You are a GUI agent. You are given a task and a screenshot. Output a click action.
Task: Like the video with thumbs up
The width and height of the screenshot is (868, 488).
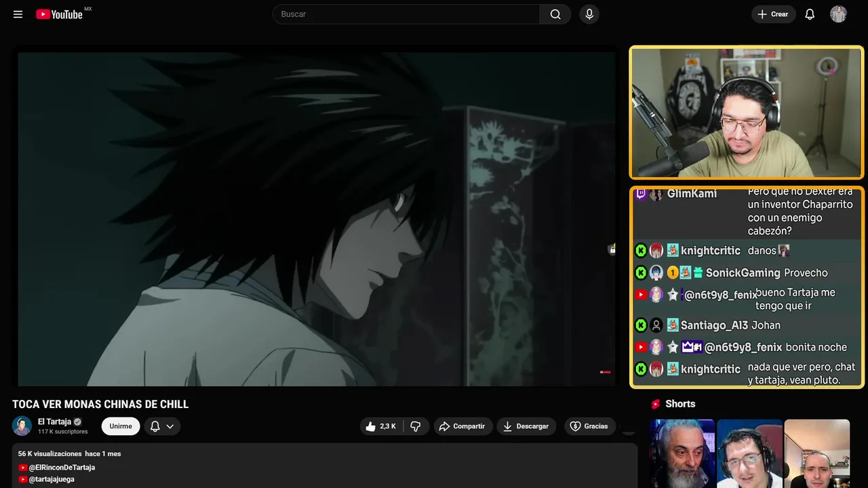[380, 426]
